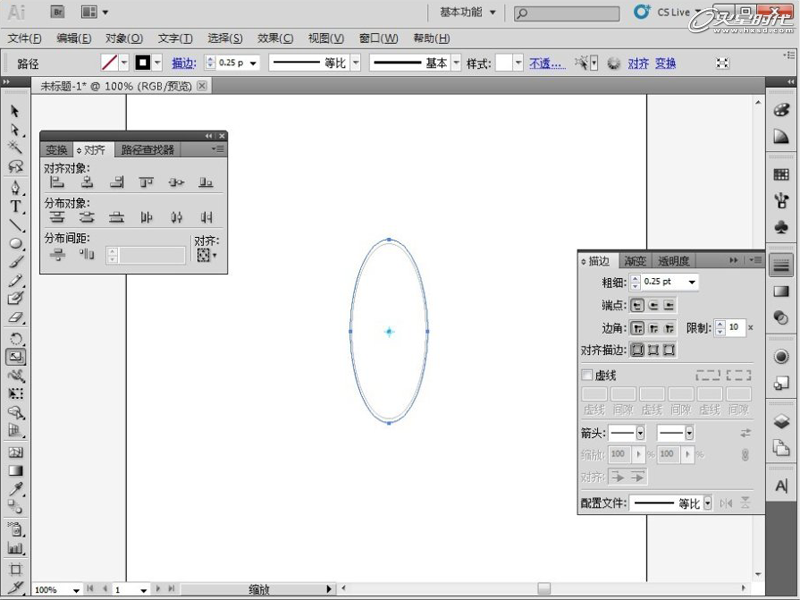Select the Type tool
This screenshot has height=600, width=800.
pos(15,206)
